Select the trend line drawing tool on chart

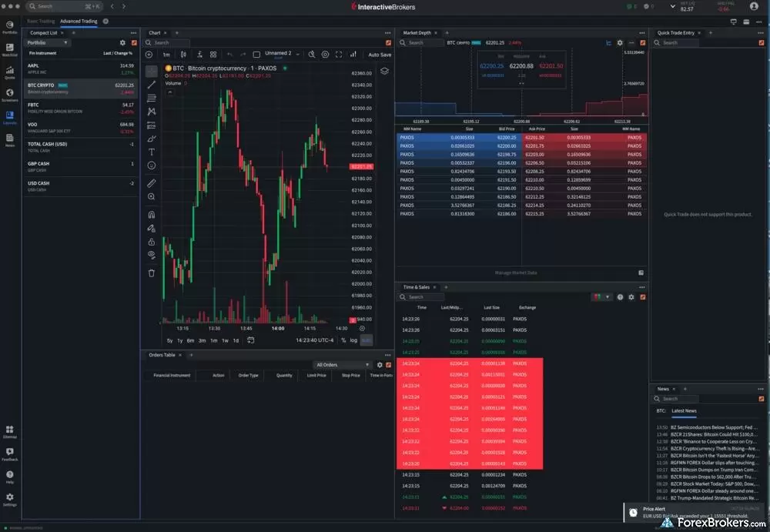point(152,85)
